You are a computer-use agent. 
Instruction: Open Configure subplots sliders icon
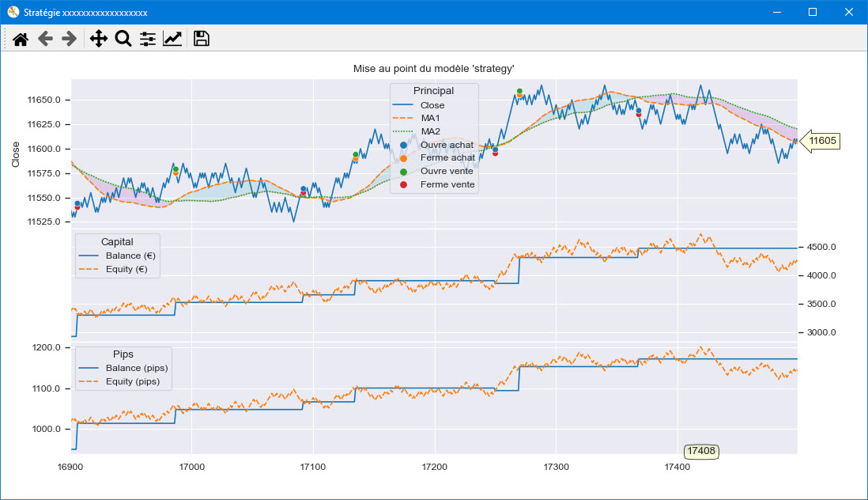pyautogui.click(x=148, y=39)
